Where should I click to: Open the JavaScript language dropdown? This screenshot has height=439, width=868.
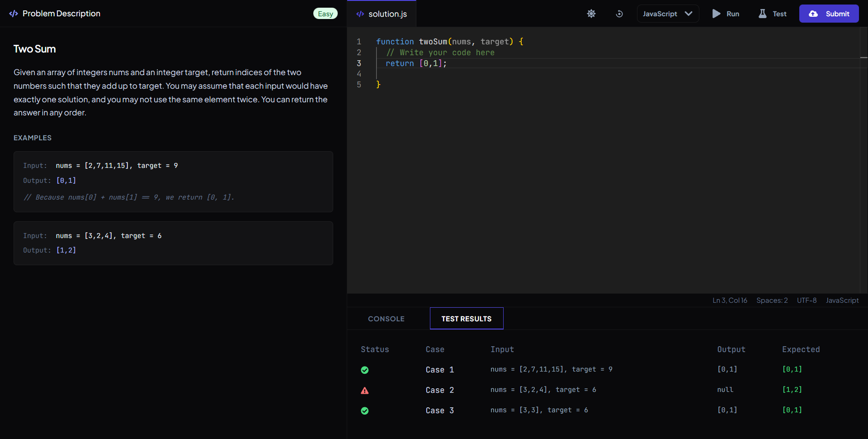668,14
